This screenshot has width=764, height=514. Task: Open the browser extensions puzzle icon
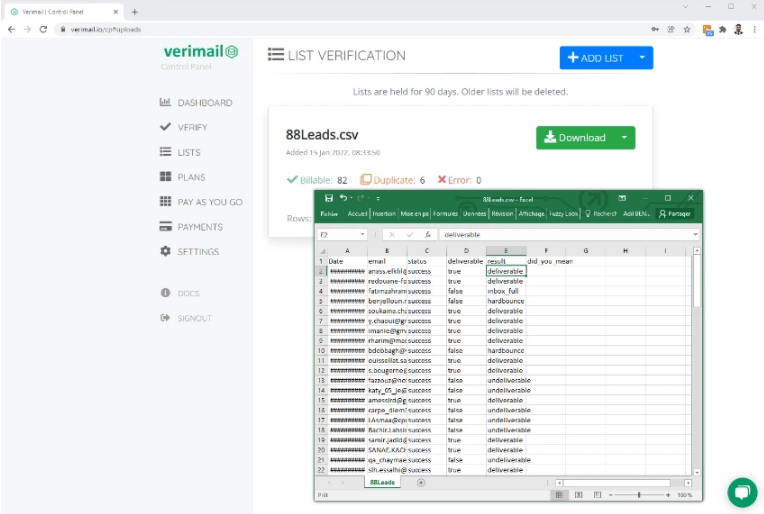coord(723,29)
